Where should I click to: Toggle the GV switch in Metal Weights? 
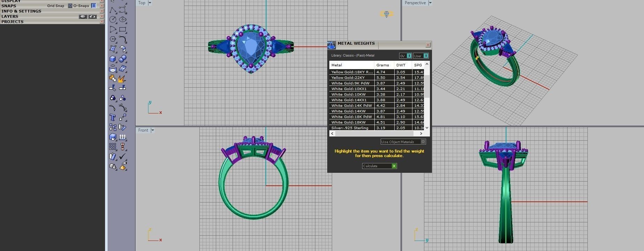coord(409,56)
